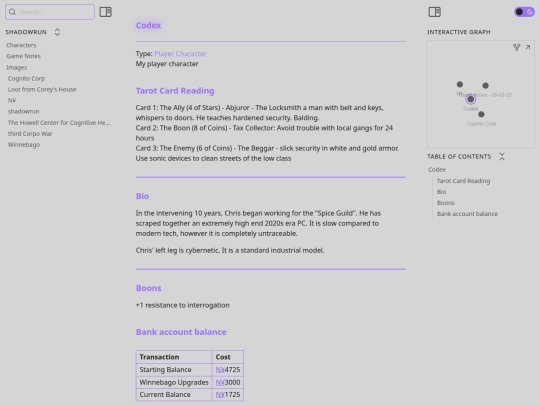Click the 'My player character' text
This screenshot has height=405, width=540.
pos(167,64)
